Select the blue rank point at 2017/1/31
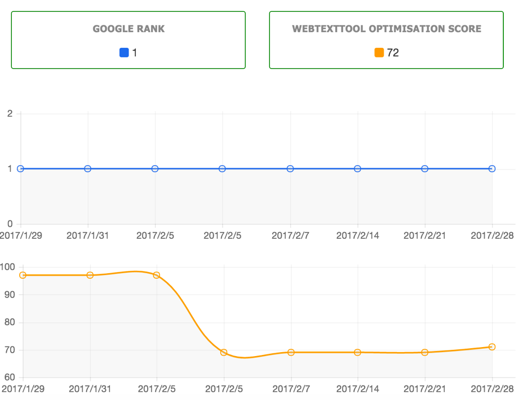This screenshot has height=400, width=532. (88, 168)
